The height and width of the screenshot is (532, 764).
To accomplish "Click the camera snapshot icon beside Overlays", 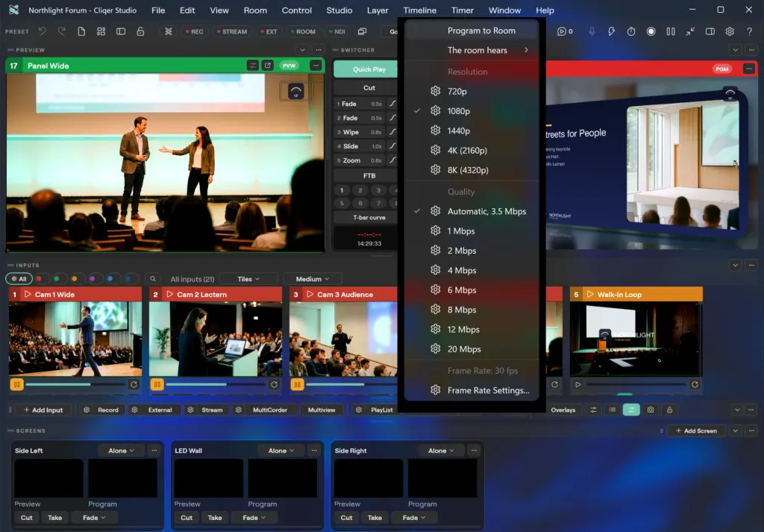I will [x=651, y=410].
